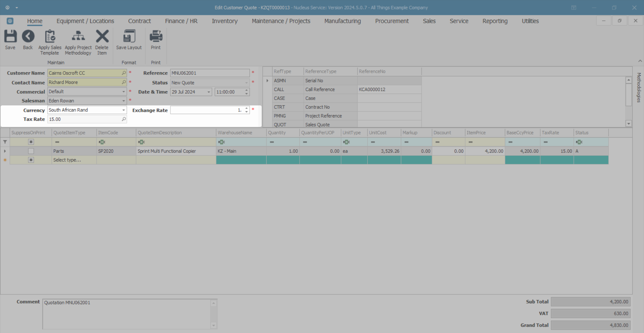This screenshot has width=644, height=333.
Task: Open the Equipment / Locations tab
Action: click(x=85, y=21)
